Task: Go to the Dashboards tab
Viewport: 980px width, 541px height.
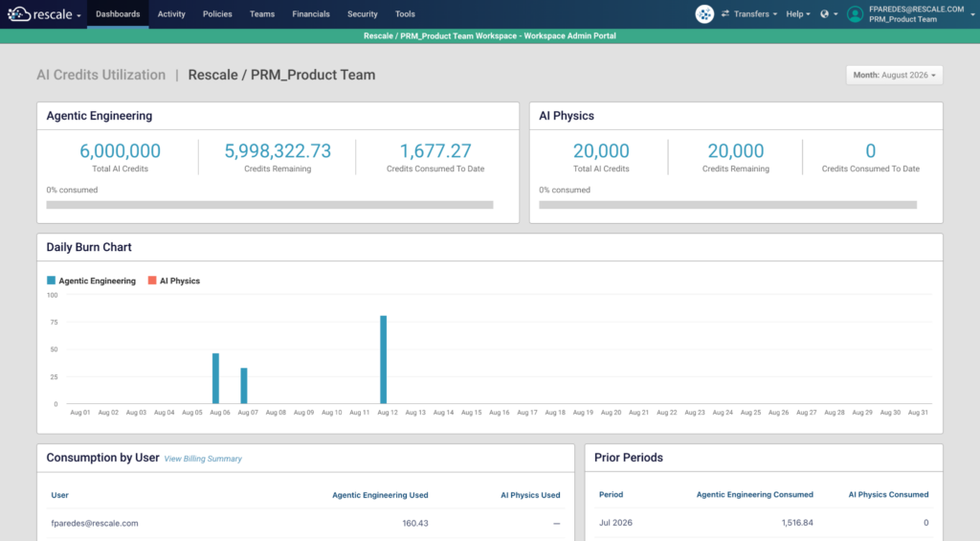Action: coord(118,13)
